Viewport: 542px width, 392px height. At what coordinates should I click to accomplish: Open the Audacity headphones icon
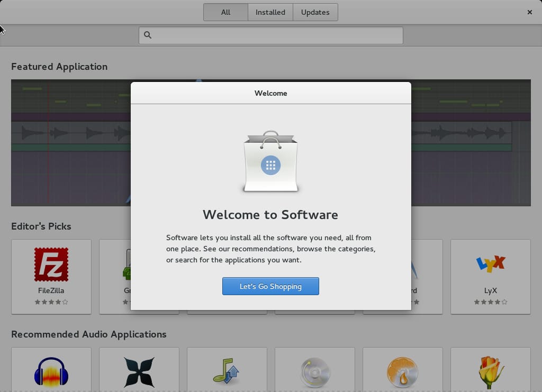pyautogui.click(x=51, y=371)
